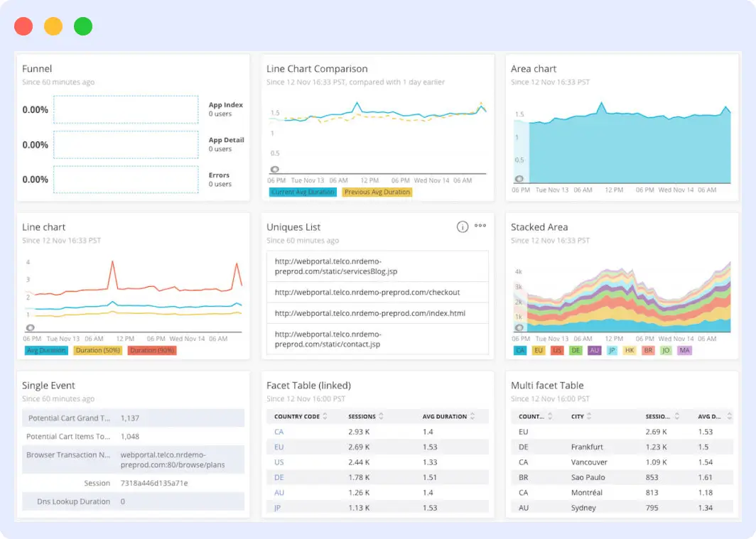Click the AVG D sort icon in Multi facet Table
Screen dimensions: 756x539
[x=729, y=416]
